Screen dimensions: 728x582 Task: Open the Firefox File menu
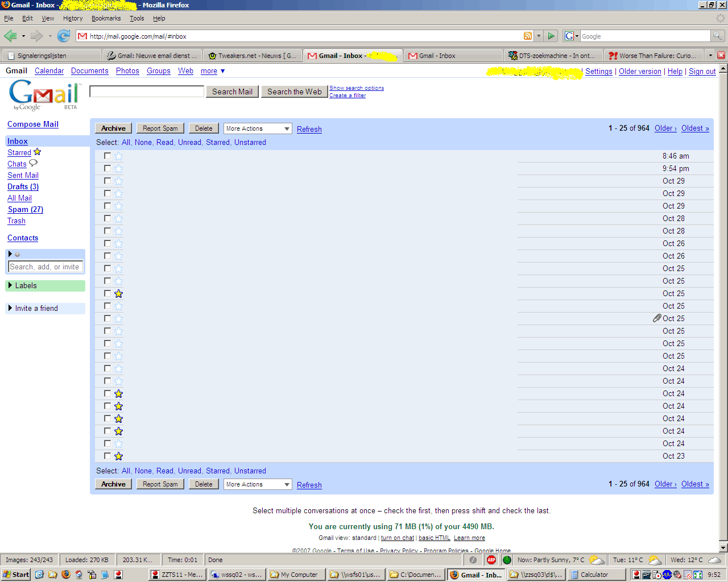(x=9, y=18)
